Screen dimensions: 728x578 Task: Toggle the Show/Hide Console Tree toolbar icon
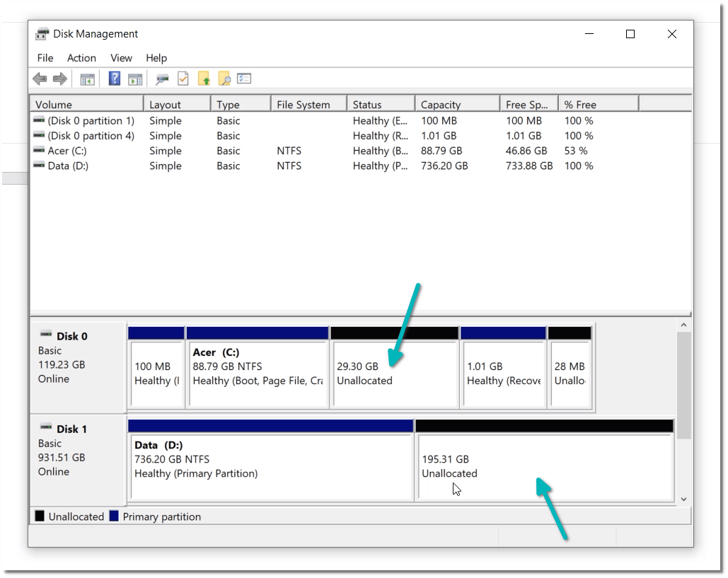[x=87, y=78]
